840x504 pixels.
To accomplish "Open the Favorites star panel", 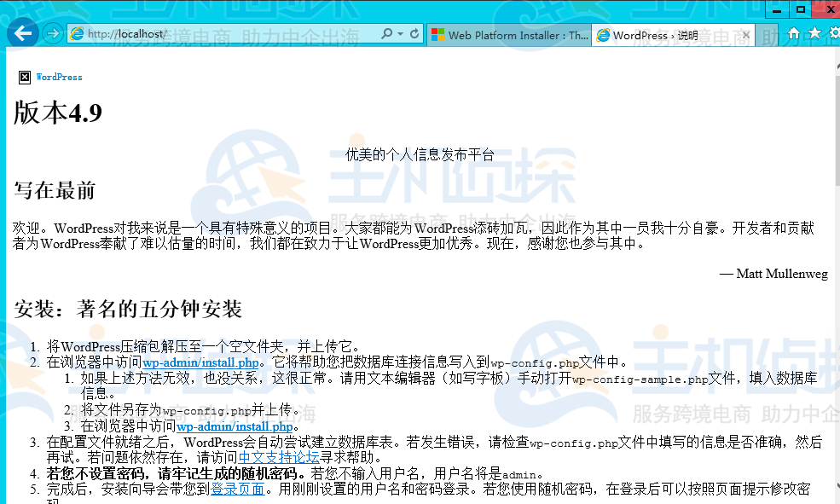I will (x=813, y=34).
